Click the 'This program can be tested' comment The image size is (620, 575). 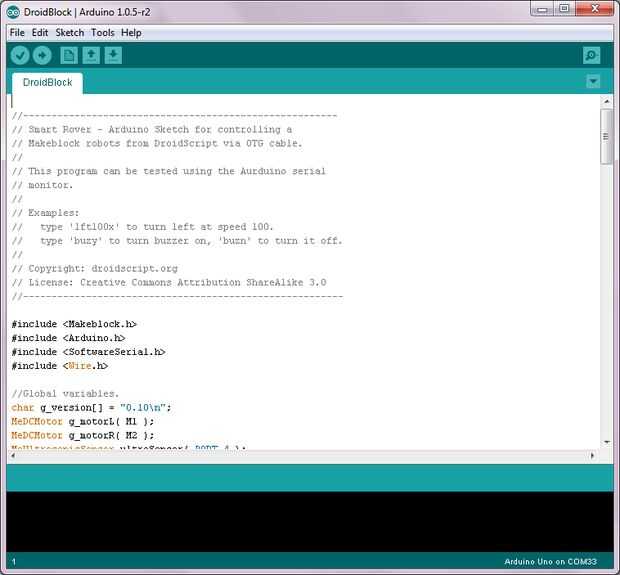tap(168, 171)
